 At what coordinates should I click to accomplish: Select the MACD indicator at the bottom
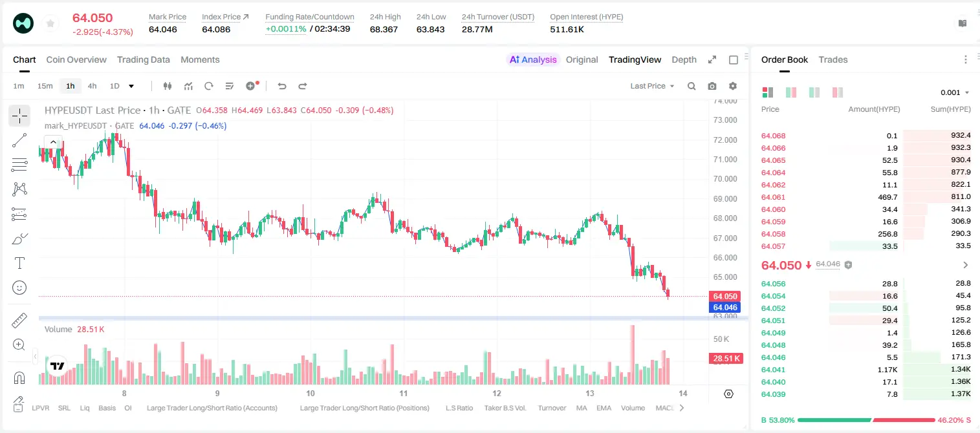pyautogui.click(x=664, y=408)
